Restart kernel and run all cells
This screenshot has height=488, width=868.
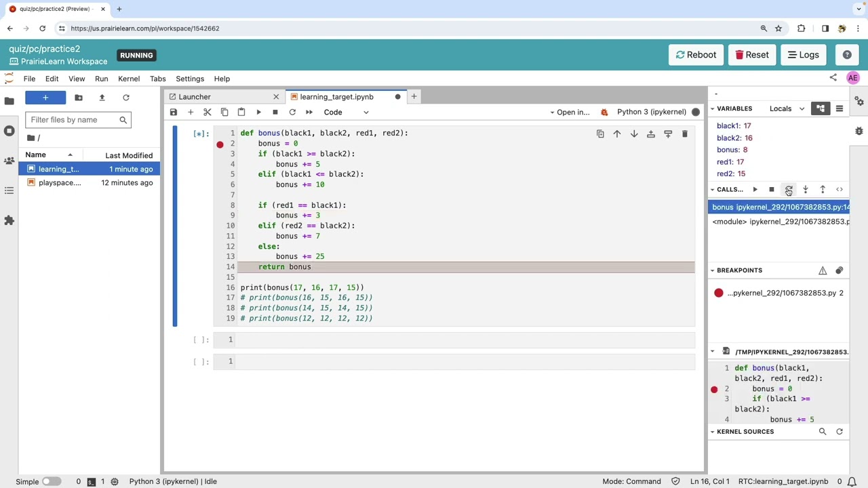pos(309,113)
